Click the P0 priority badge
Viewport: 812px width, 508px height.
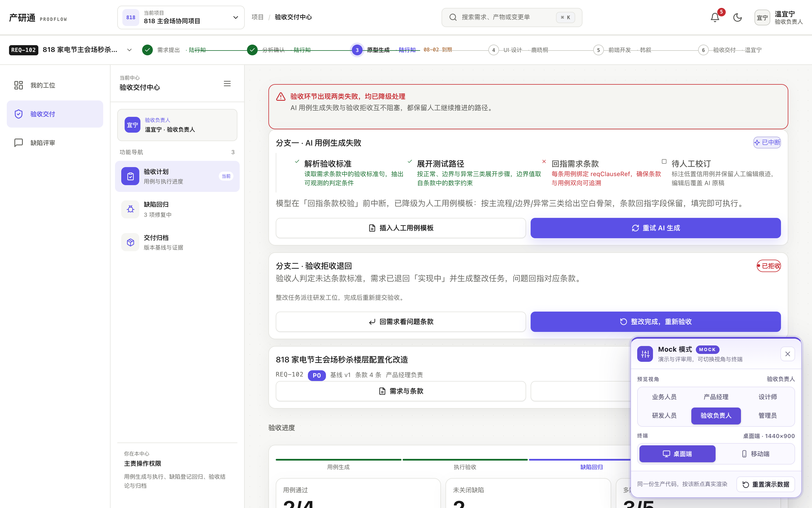317,375
